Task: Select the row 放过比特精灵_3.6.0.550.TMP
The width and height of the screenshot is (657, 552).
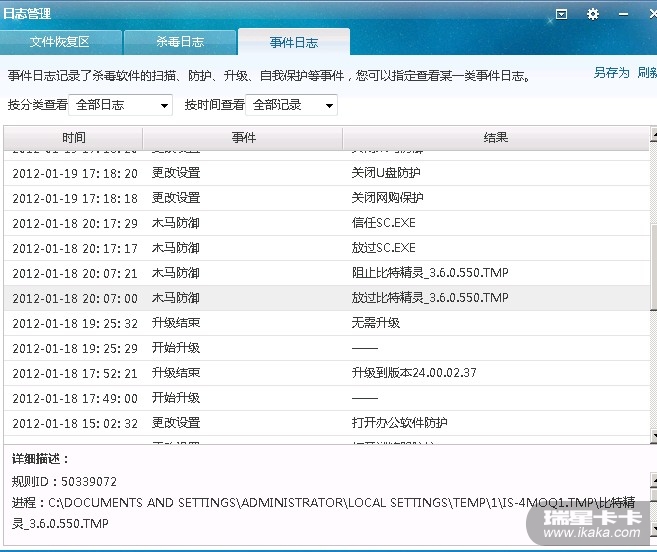Action: tap(326, 298)
